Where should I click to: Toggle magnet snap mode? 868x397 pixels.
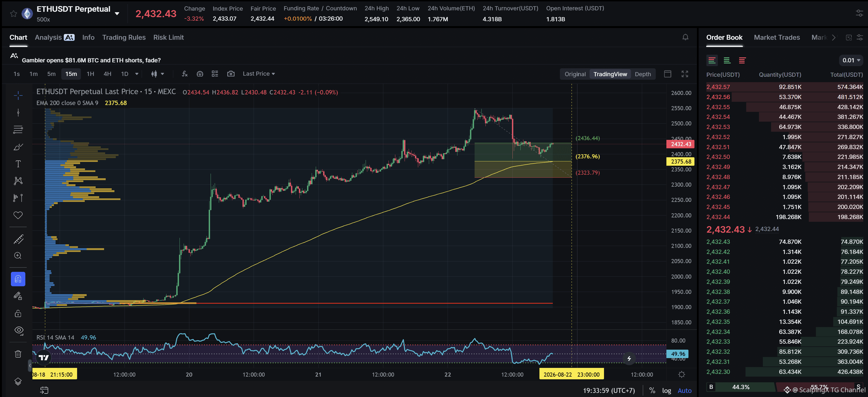[18, 279]
